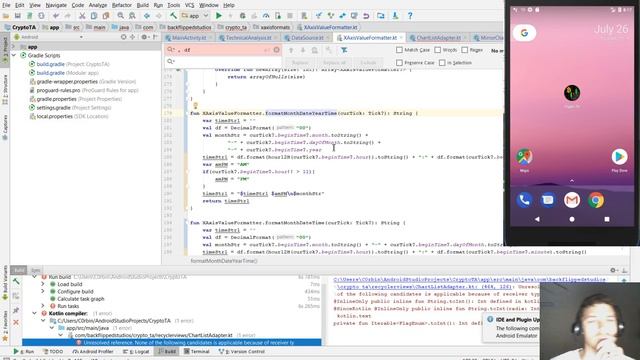Click the Find magnifier toolbar icon
Viewport: 640px width, 360px height.
click(x=120, y=16)
